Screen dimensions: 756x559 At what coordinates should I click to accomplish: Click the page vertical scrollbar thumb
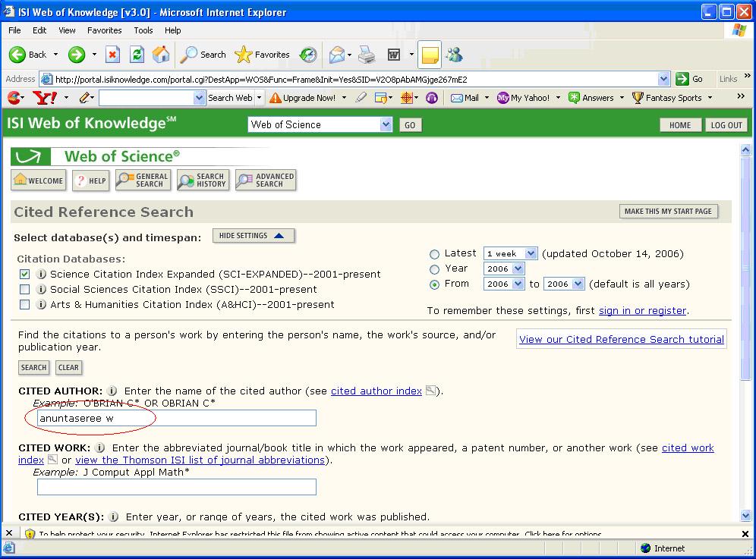(745, 268)
